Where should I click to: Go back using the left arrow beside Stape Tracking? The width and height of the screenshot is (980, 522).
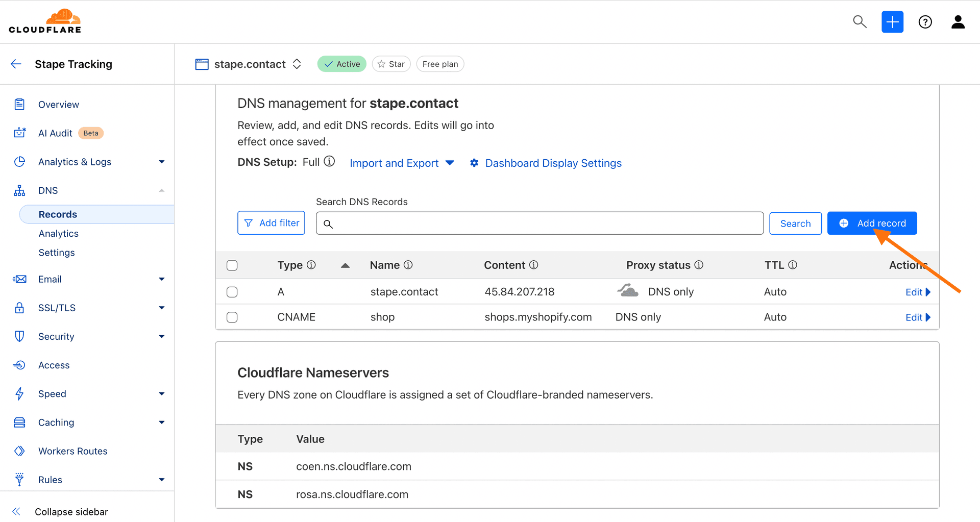click(15, 64)
